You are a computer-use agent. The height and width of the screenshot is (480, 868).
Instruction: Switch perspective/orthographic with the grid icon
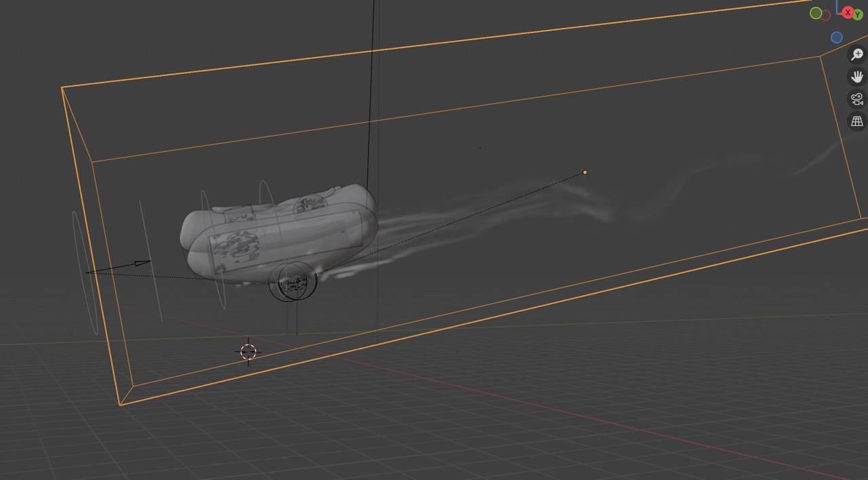click(x=857, y=121)
